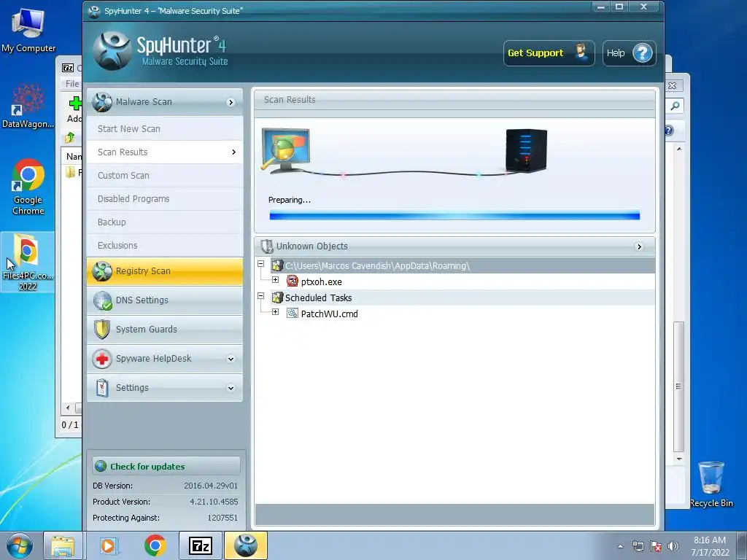
Task: Select the C:\Users\Marcos Cavendish\AppData\Roaming row
Action: click(462, 265)
